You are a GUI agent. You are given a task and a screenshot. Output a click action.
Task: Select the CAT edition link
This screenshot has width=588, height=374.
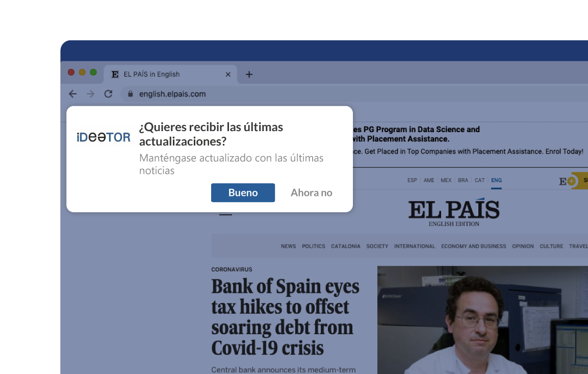pyautogui.click(x=479, y=181)
